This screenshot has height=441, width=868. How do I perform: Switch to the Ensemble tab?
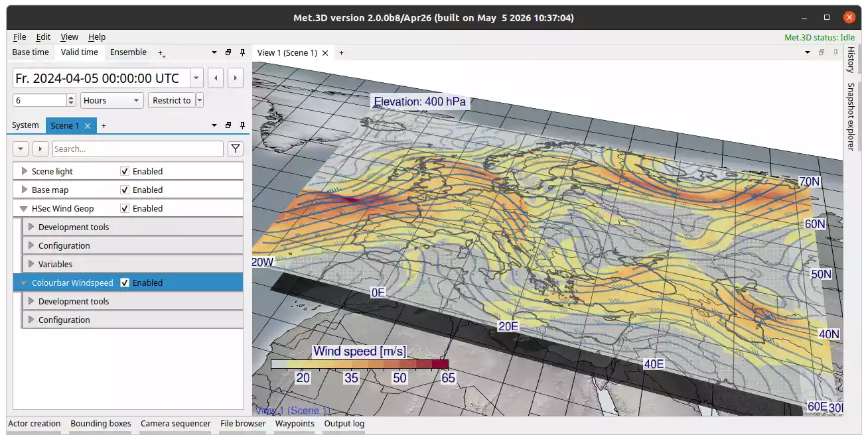click(128, 52)
